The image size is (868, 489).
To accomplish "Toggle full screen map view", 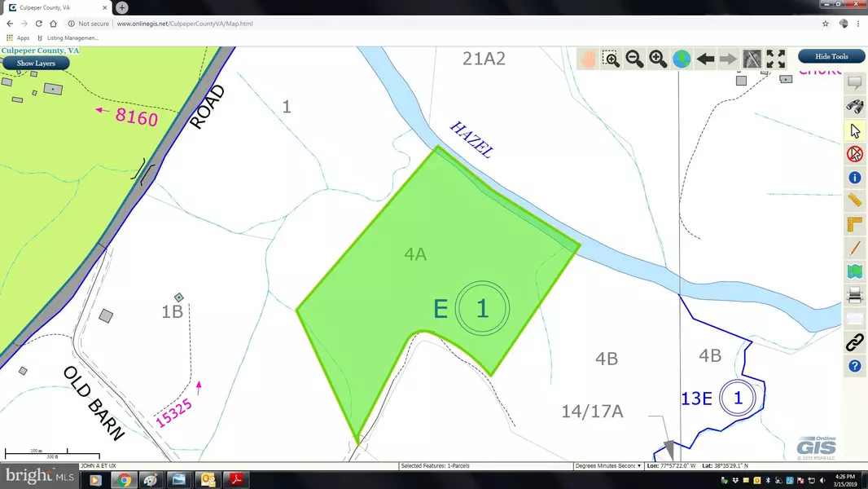I will (x=776, y=59).
